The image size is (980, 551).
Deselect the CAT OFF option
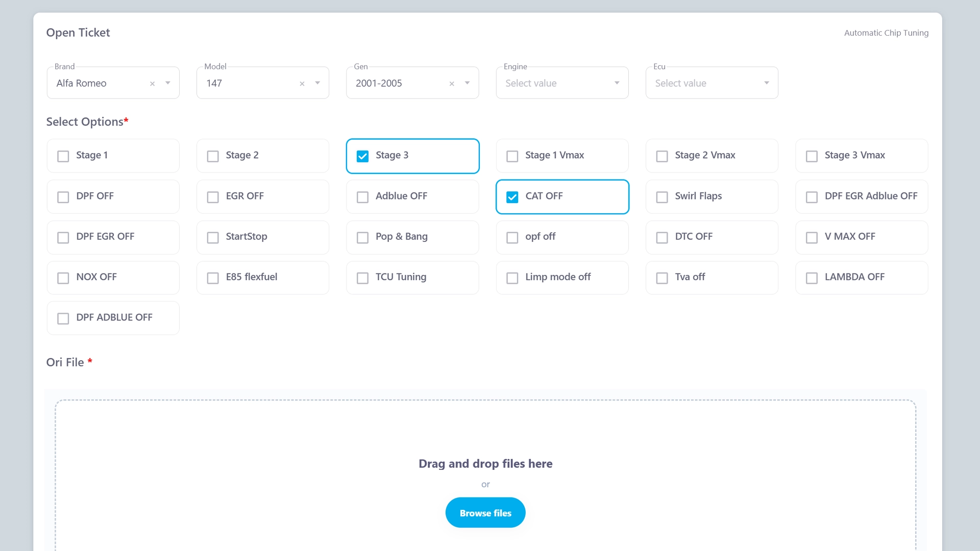tap(512, 197)
